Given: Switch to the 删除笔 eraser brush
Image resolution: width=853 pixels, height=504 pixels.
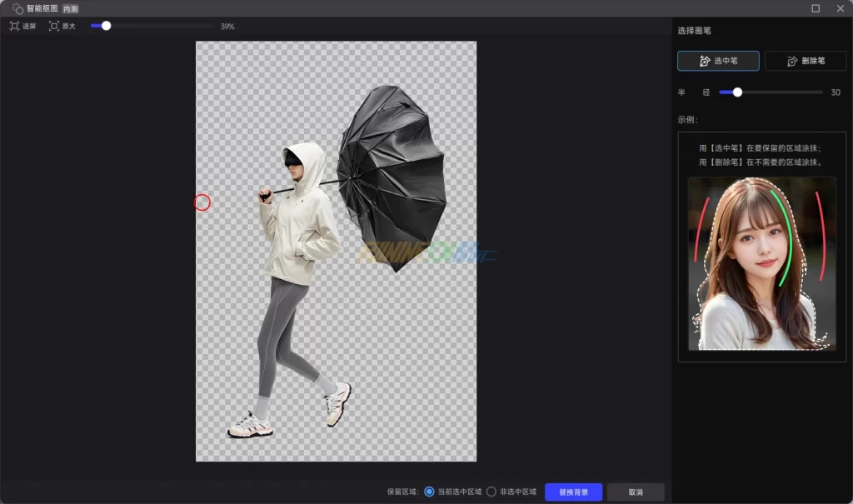Looking at the screenshot, I should coord(806,61).
